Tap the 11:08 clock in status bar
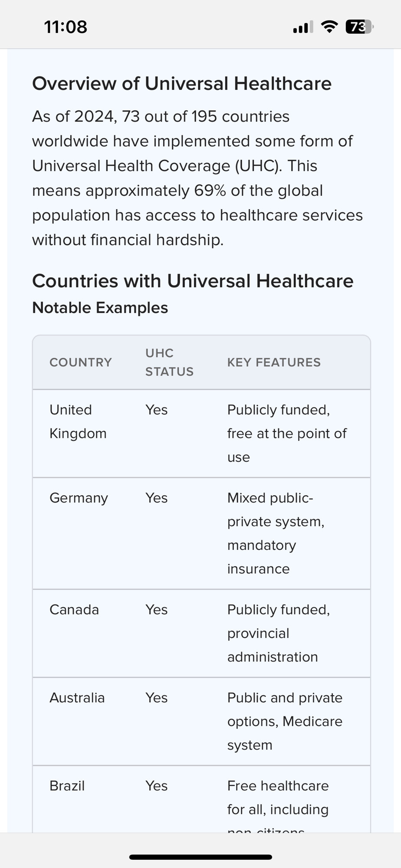 (66, 27)
